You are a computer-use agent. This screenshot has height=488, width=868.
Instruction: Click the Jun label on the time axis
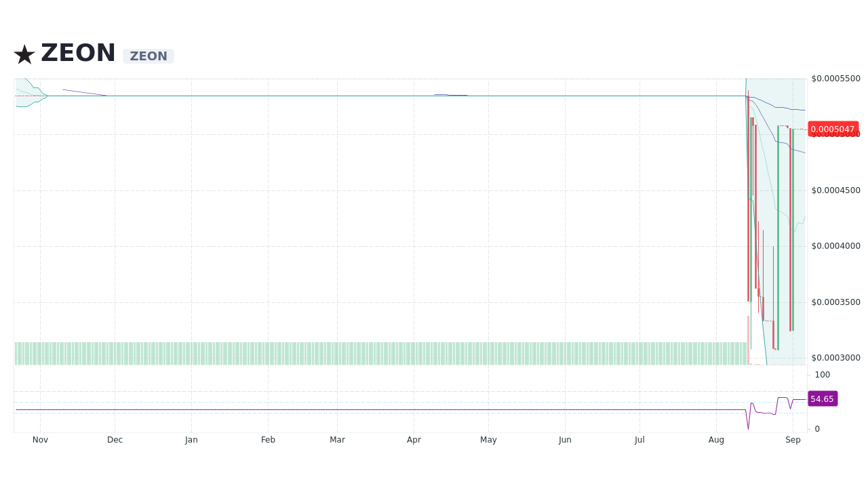[x=565, y=439]
